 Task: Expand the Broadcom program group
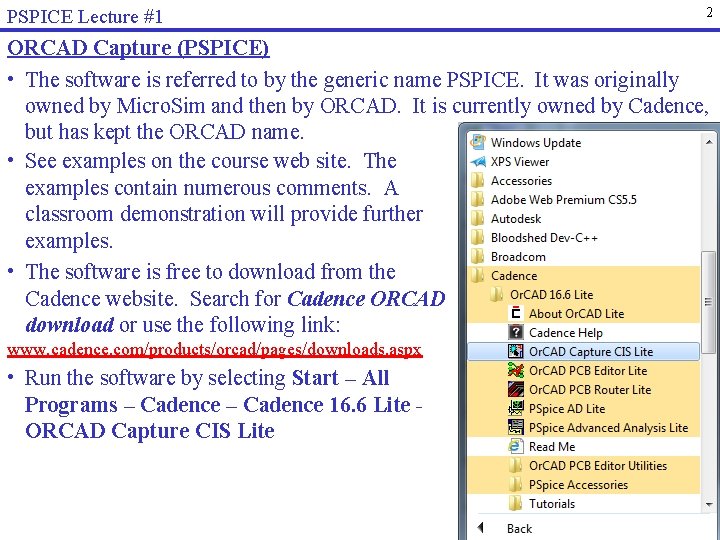(584, 256)
